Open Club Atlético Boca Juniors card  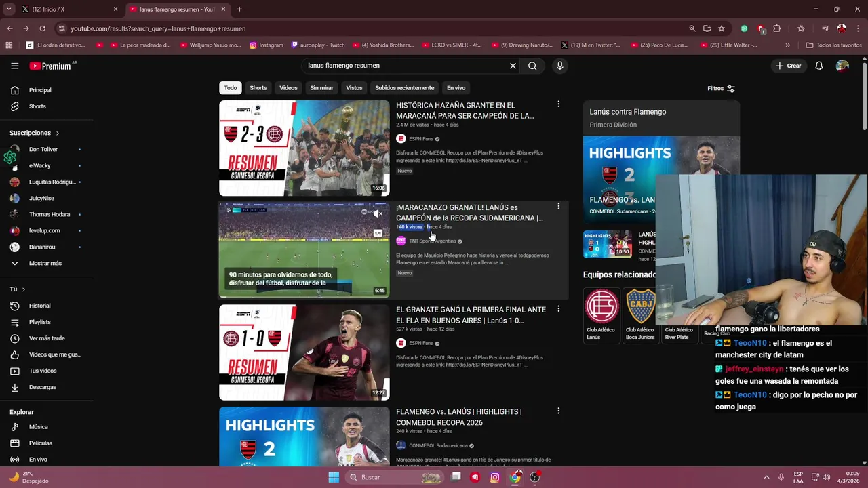[x=640, y=315]
